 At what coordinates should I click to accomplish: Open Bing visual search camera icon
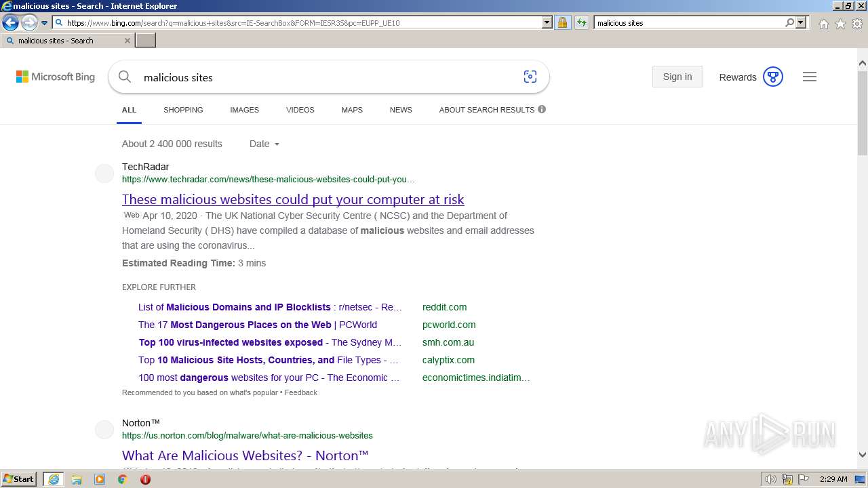pos(530,77)
